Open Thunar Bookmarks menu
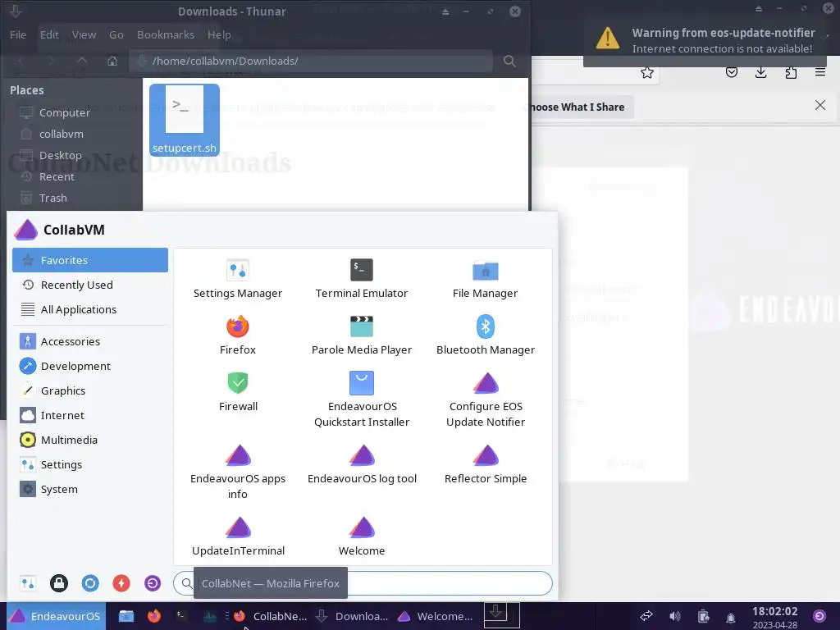This screenshot has height=630, width=840. pyautogui.click(x=166, y=34)
